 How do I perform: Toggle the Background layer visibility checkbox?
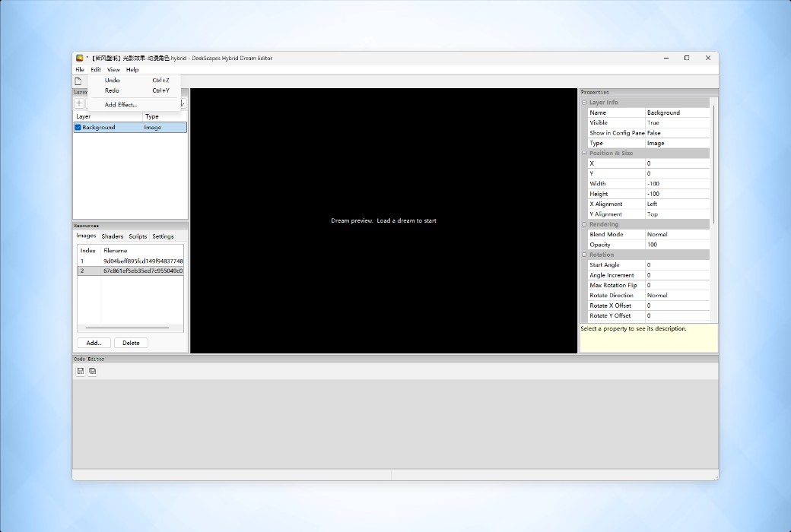pos(78,128)
